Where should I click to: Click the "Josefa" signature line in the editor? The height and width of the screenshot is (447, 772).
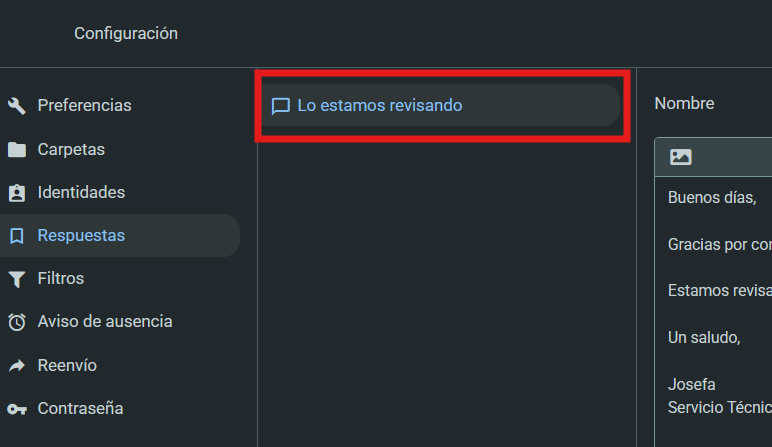tap(692, 384)
